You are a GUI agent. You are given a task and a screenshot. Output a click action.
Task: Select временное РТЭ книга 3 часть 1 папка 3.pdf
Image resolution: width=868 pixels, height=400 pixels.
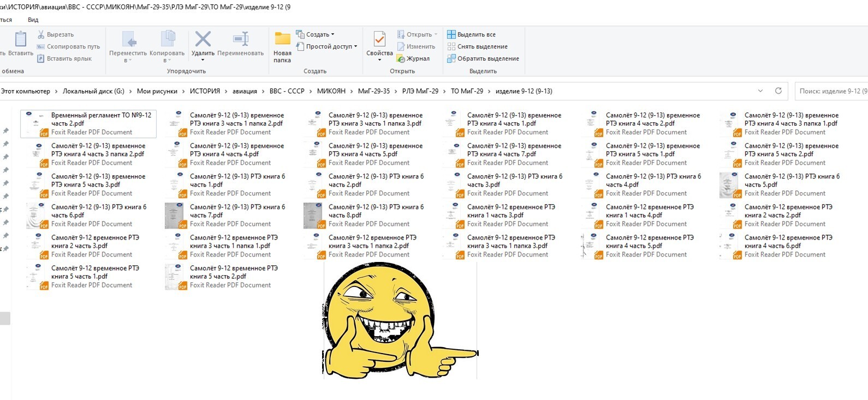click(366, 124)
